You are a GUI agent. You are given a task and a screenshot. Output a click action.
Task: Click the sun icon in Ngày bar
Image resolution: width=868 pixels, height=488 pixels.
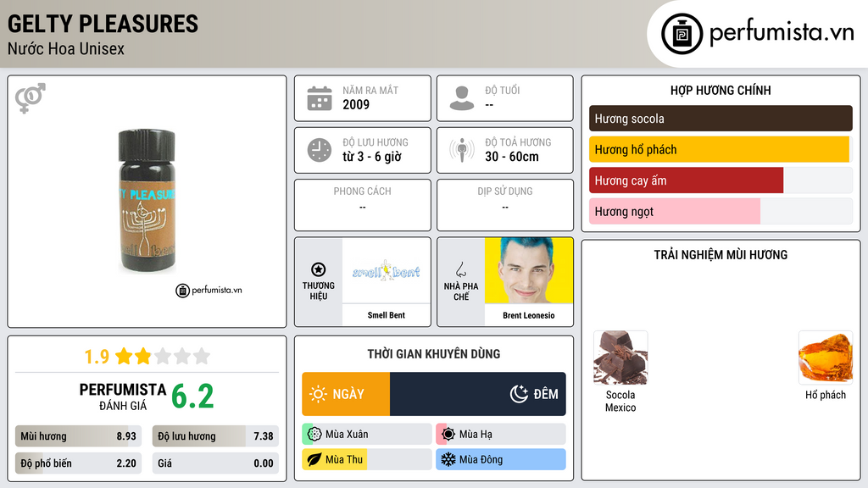coord(318,394)
